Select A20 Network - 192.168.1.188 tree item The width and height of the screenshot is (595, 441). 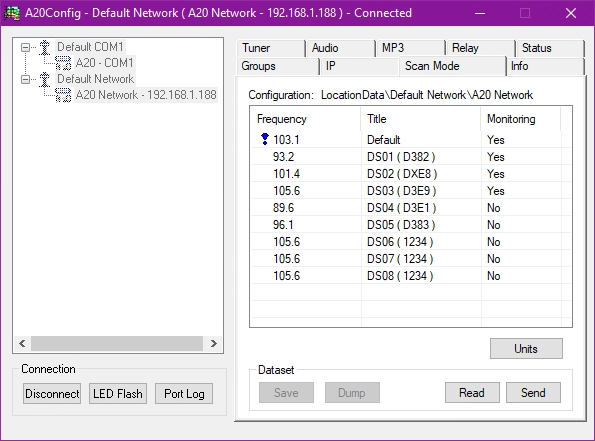tap(146, 95)
